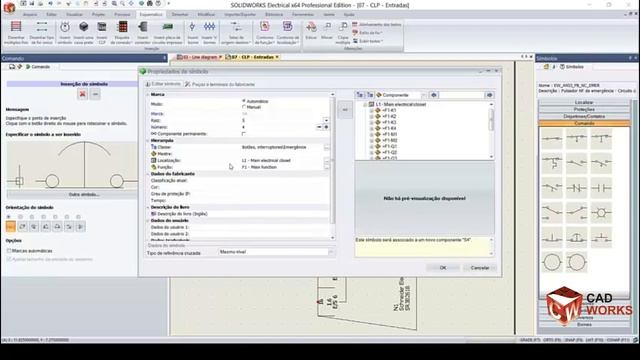Open Arquivo ribbon tab
Viewport: 640px width, 360px height.
30,14
